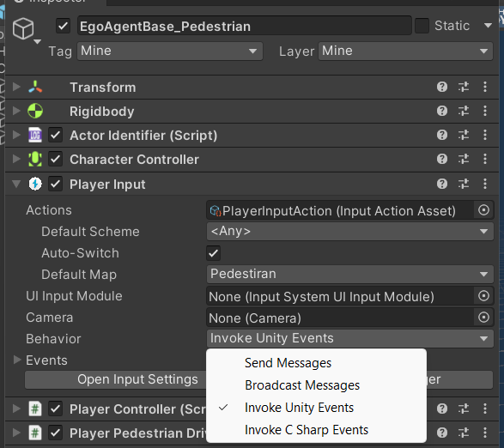Open presets for the Player Input component

[464, 184]
